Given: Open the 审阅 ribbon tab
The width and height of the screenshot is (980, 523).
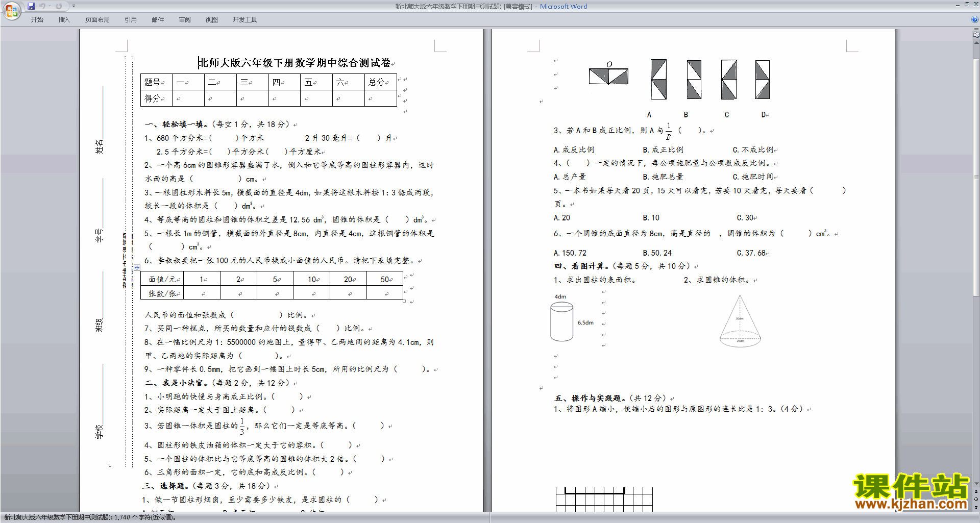Looking at the screenshot, I should [185, 20].
